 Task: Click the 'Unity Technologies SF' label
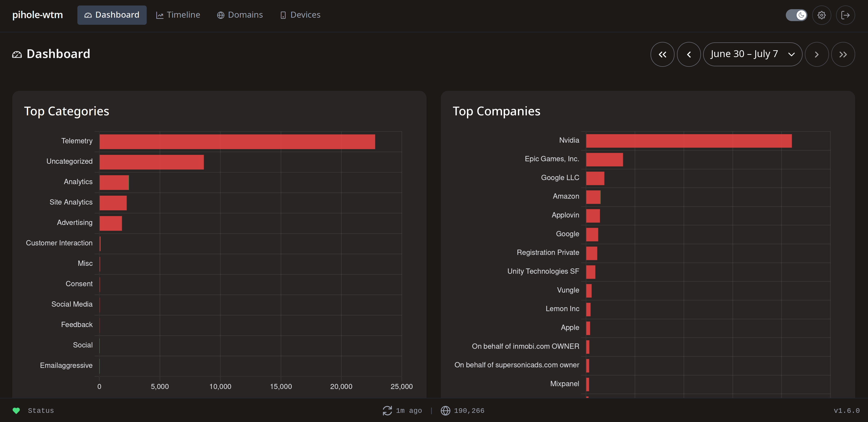pos(543,271)
